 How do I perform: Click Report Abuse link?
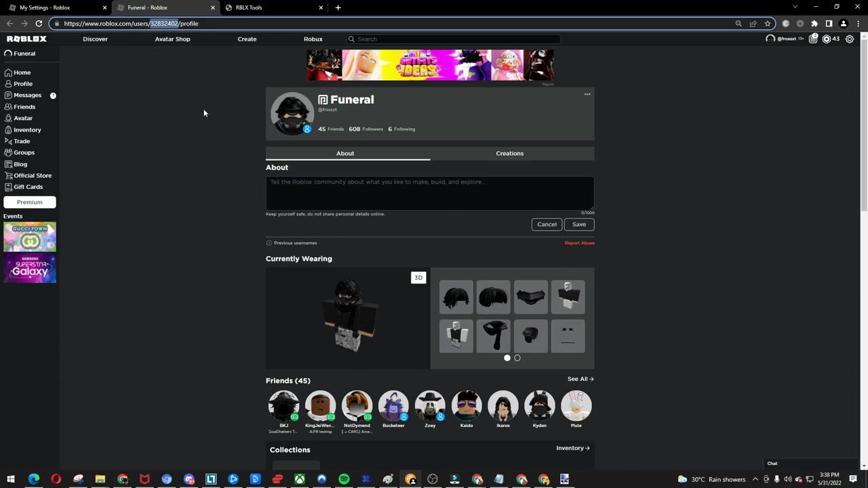click(579, 243)
